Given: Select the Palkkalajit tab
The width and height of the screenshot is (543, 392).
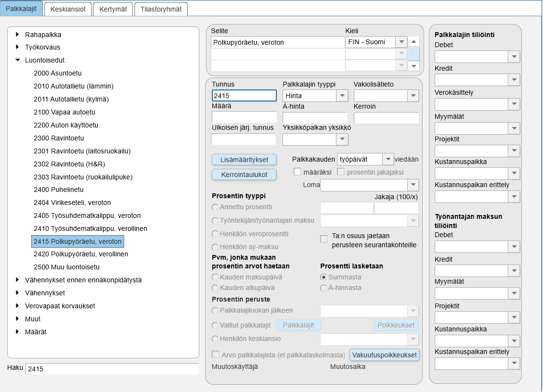Looking at the screenshot, I should tap(21, 9).
